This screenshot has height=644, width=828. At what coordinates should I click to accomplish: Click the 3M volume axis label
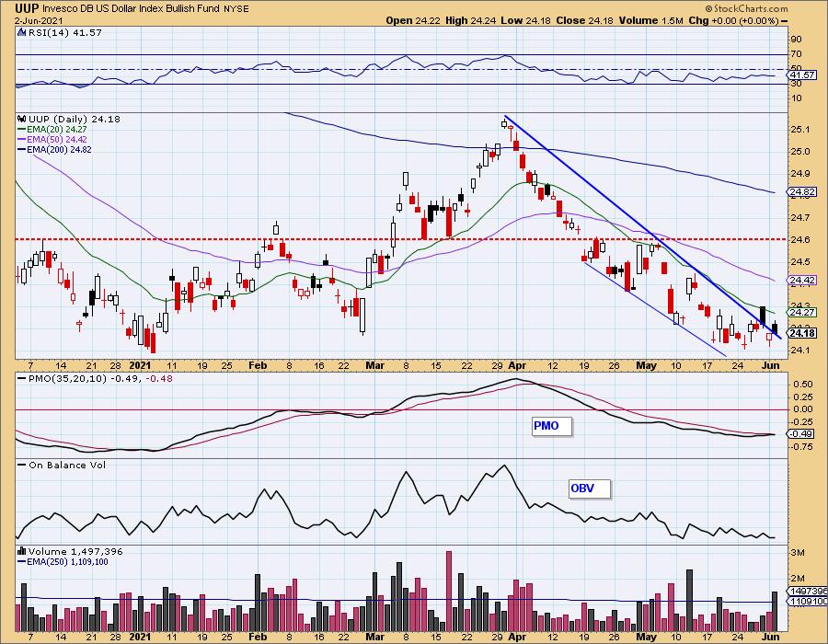click(798, 553)
